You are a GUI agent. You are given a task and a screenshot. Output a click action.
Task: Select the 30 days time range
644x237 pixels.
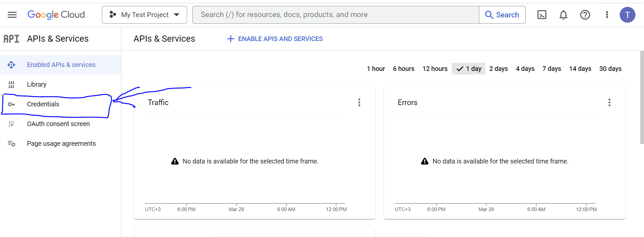pyautogui.click(x=610, y=69)
